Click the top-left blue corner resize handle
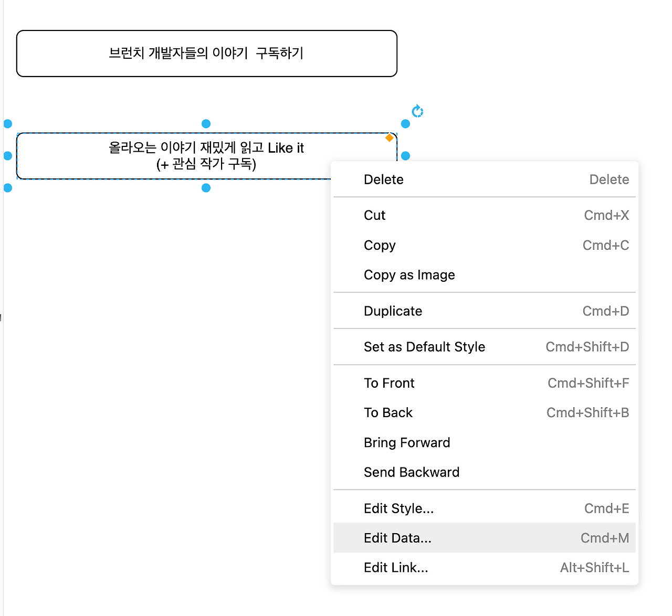The image size is (672, 616). coord(8,123)
